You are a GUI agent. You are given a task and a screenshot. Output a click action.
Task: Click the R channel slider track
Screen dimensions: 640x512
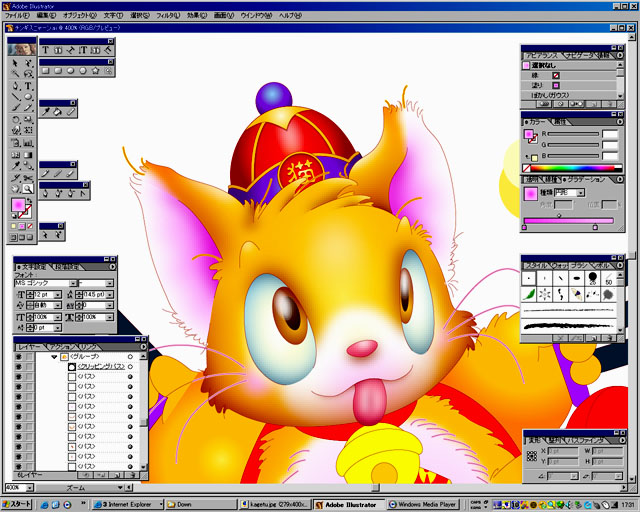click(x=573, y=134)
